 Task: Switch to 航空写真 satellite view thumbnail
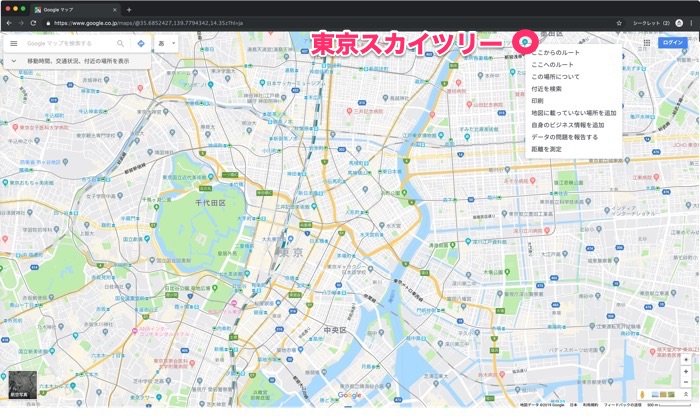coord(22,385)
